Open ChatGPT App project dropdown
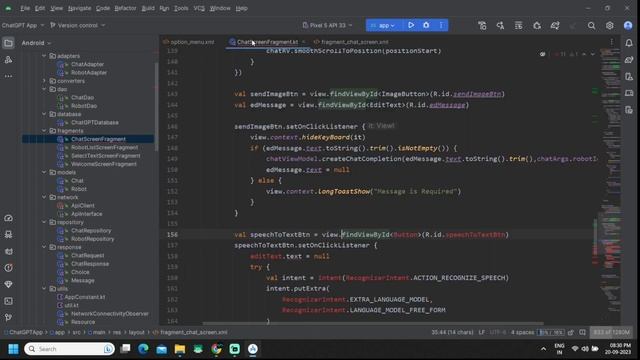 tap(22, 25)
